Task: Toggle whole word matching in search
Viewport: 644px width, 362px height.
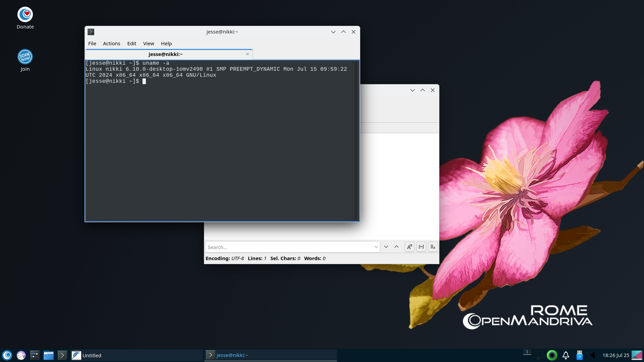Action: click(421, 247)
